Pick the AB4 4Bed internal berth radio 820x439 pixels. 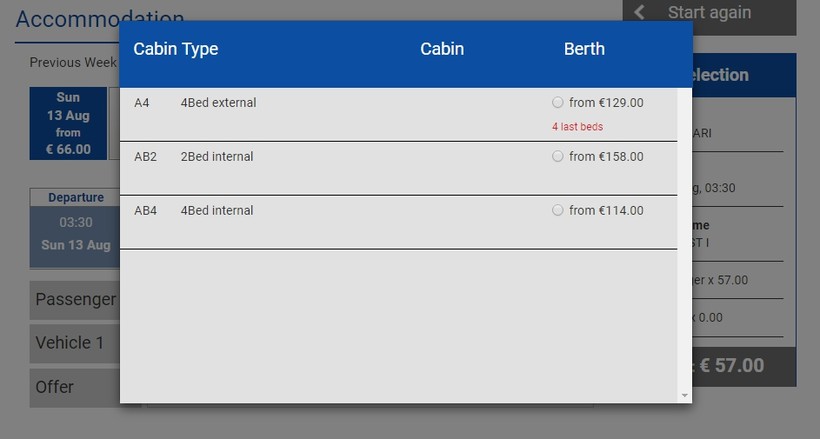tap(558, 210)
